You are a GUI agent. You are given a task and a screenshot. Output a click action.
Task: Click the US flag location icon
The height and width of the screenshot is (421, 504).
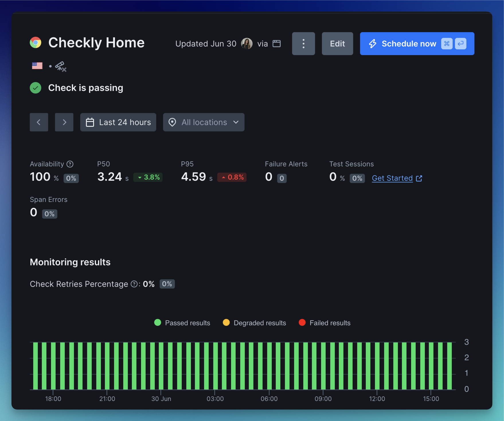point(36,66)
